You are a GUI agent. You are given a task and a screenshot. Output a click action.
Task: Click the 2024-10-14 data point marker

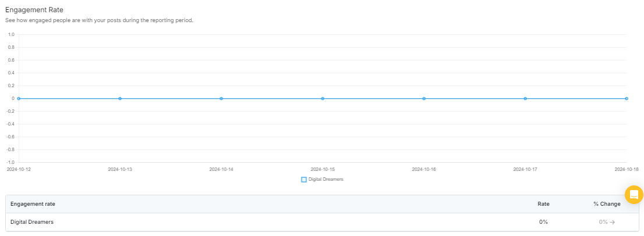coord(221,99)
